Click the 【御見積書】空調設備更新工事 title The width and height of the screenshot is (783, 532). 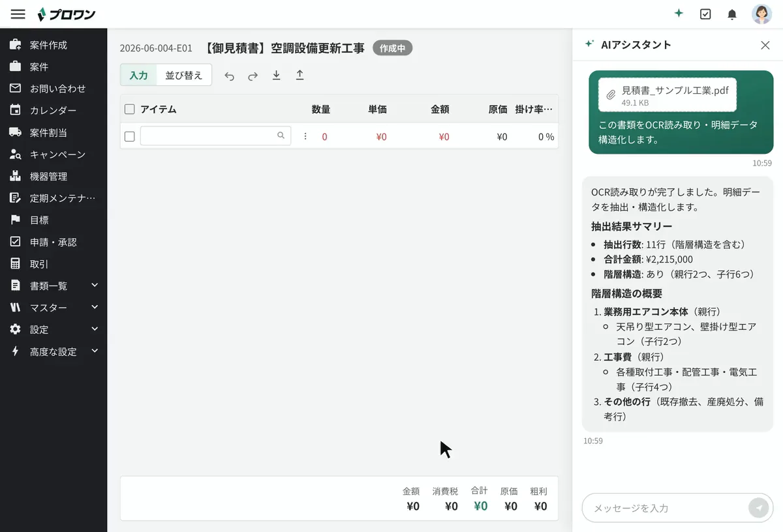283,48
